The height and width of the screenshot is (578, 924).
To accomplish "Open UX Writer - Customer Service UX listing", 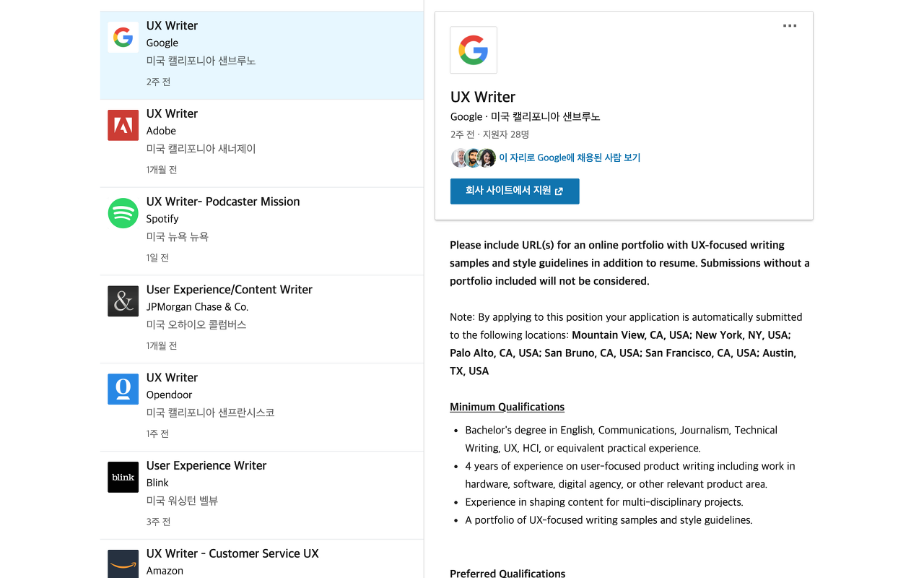I will [x=232, y=553].
